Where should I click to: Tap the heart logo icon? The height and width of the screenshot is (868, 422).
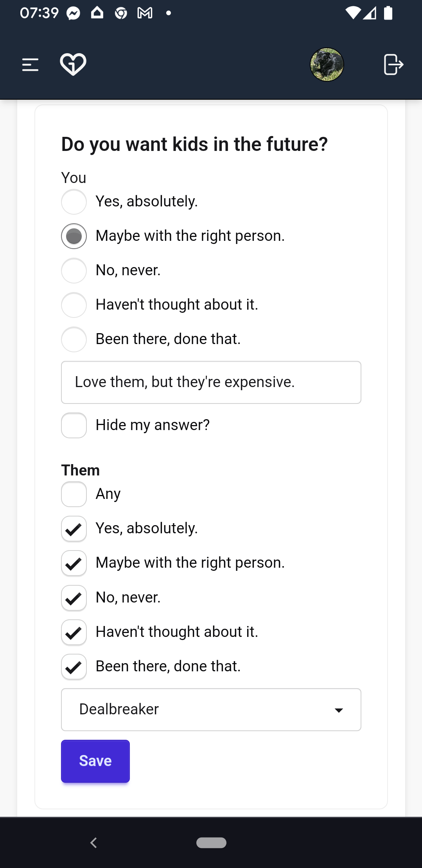pyautogui.click(x=73, y=64)
